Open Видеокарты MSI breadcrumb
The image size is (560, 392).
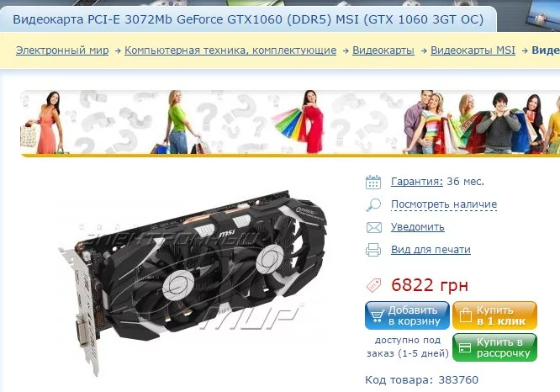coord(473,50)
